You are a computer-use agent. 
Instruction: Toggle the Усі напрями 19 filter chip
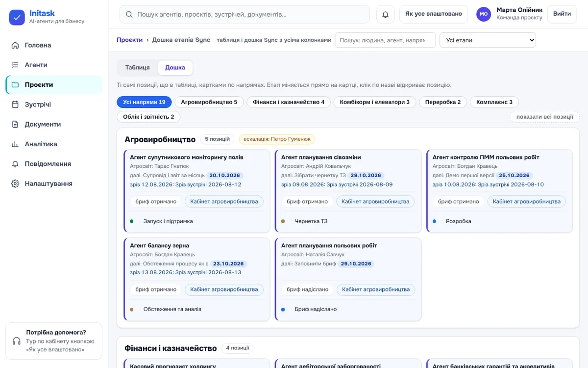(144, 102)
